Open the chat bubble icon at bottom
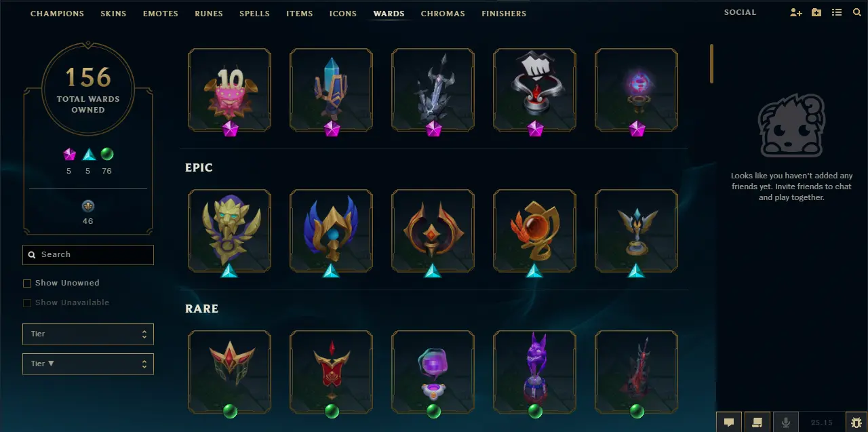The image size is (868, 432). pyautogui.click(x=729, y=423)
